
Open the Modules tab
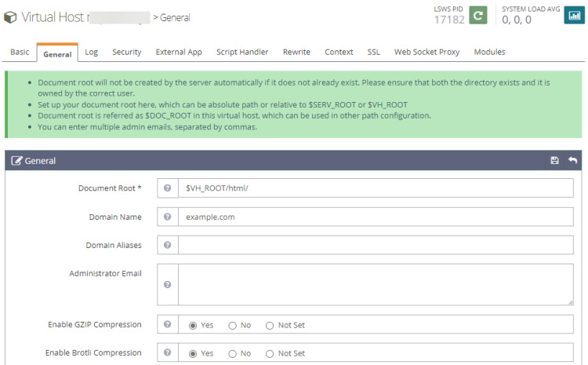point(489,52)
